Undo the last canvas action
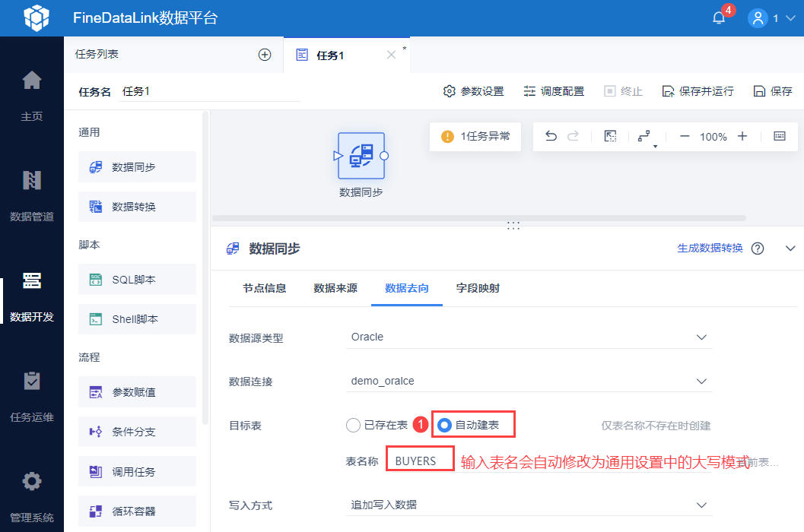This screenshot has height=532, width=804. (551, 136)
